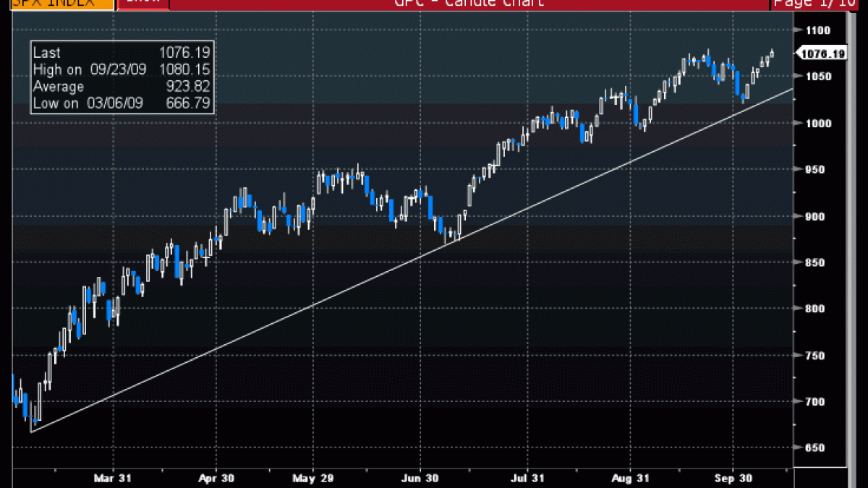Select the white ascending trend line
The width and height of the screenshot is (868, 488).
pyautogui.click(x=412, y=261)
